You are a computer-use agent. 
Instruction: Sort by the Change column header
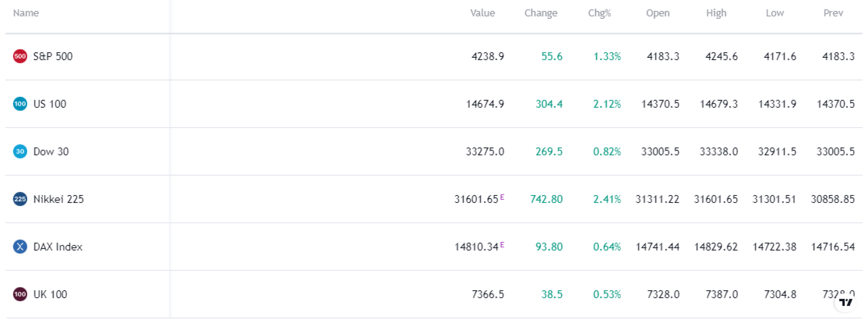click(541, 13)
